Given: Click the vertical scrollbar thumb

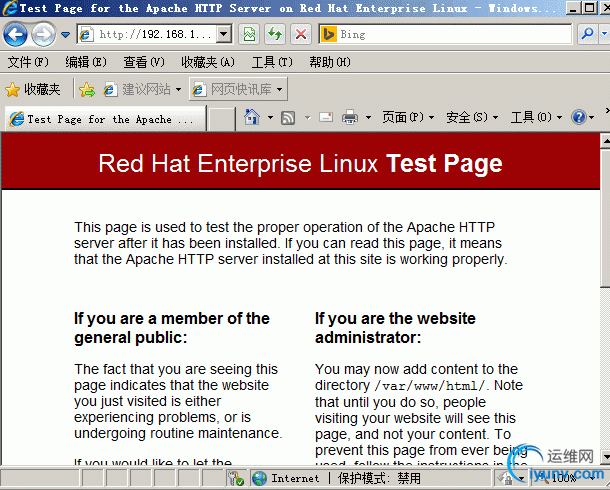Looking at the screenshot, I should 605,218.
